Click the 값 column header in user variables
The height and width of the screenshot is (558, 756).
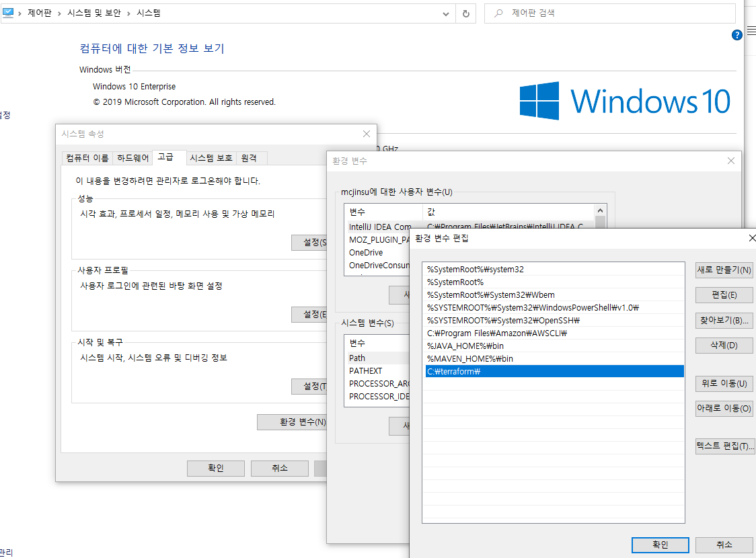[x=508, y=212]
